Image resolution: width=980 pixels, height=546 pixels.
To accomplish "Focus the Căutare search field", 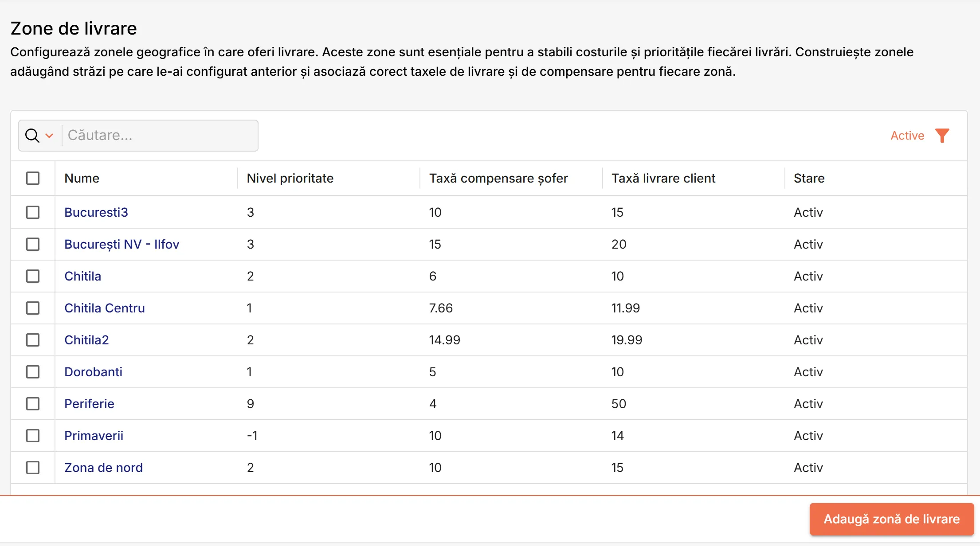I will 160,136.
